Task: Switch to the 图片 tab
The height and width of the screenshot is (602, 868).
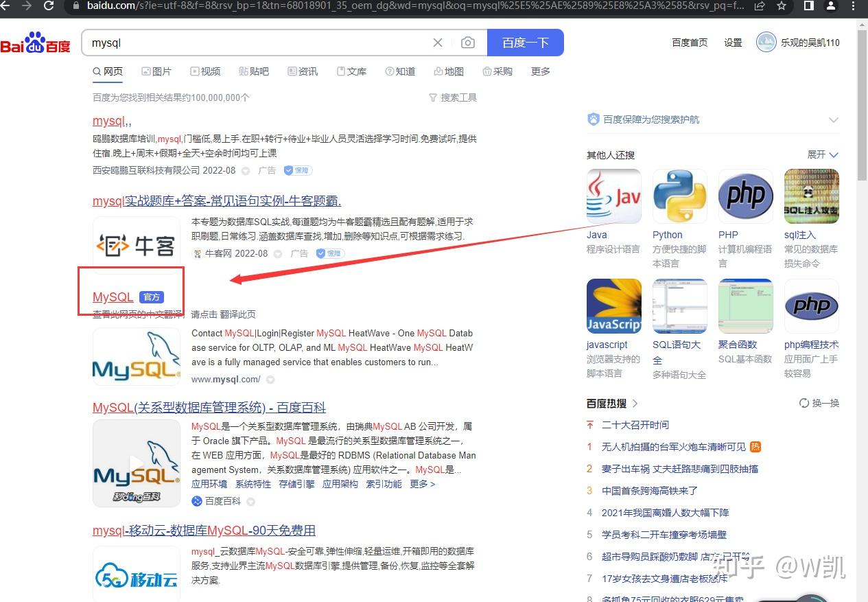Action: (x=156, y=71)
